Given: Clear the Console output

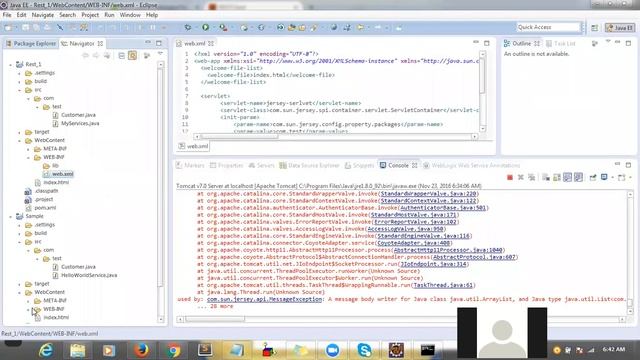Looking at the screenshot, I should (546, 177).
